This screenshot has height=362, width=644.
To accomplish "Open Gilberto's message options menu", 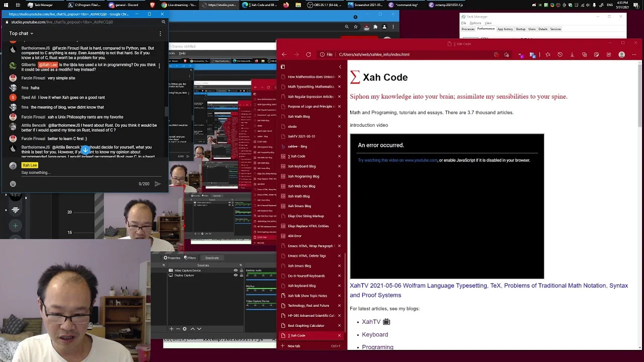I will [x=159, y=66].
